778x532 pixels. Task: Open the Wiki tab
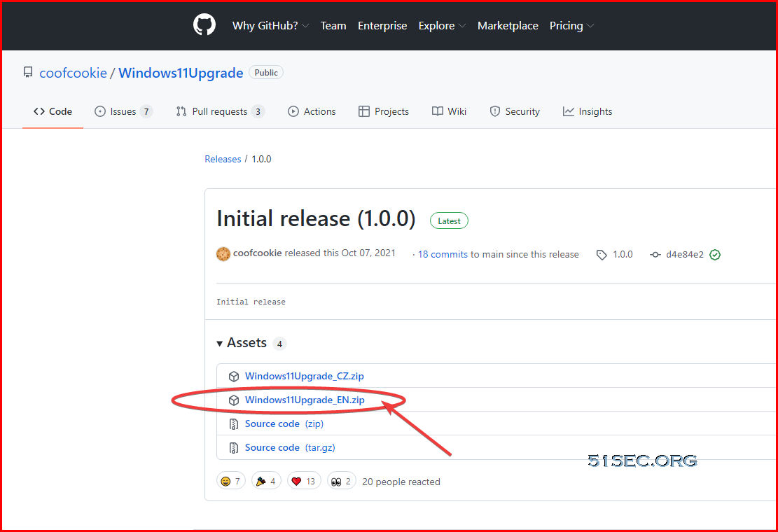click(x=449, y=111)
